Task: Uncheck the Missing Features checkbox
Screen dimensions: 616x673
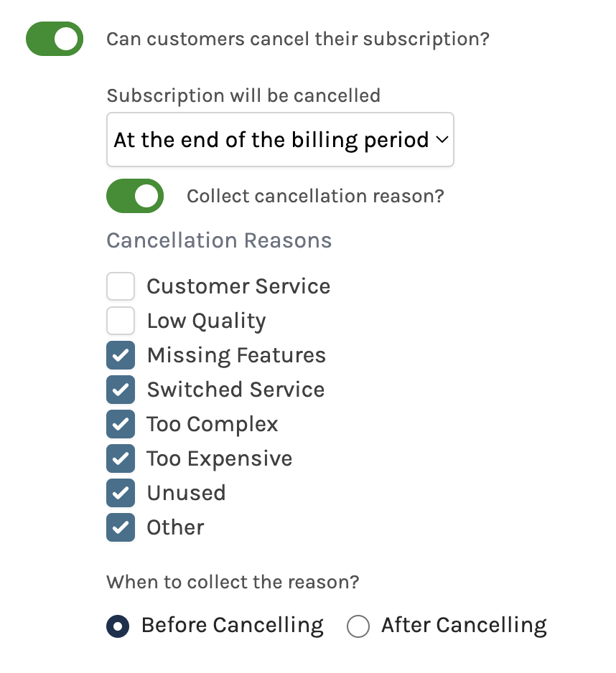Action: [x=121, y=355]
